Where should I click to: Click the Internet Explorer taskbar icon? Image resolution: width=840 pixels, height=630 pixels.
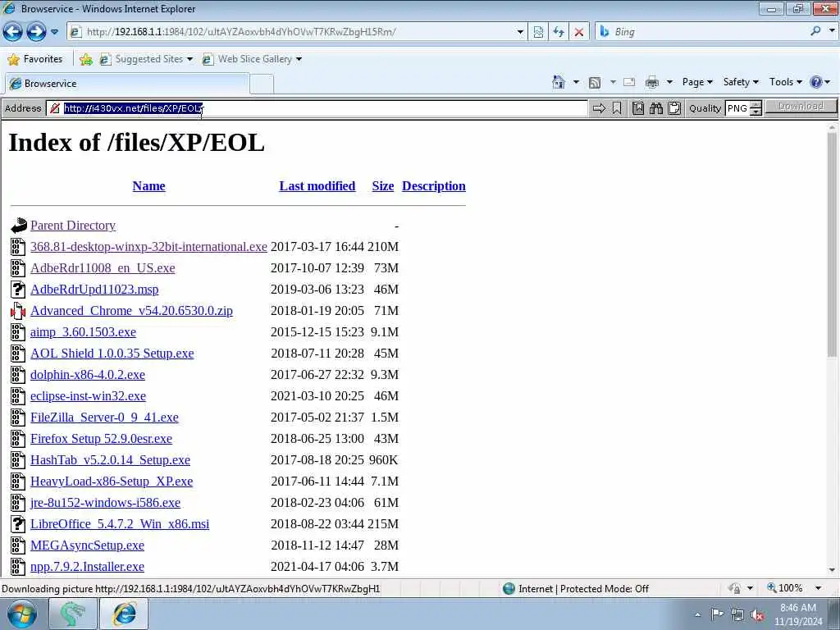(124, 614)
